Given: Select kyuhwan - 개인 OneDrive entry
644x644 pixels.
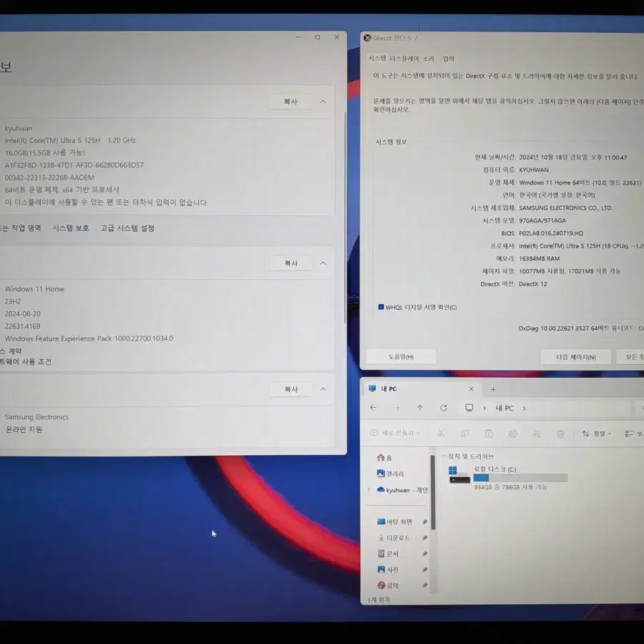Looking at the screenshot, I should pos(402,489).
